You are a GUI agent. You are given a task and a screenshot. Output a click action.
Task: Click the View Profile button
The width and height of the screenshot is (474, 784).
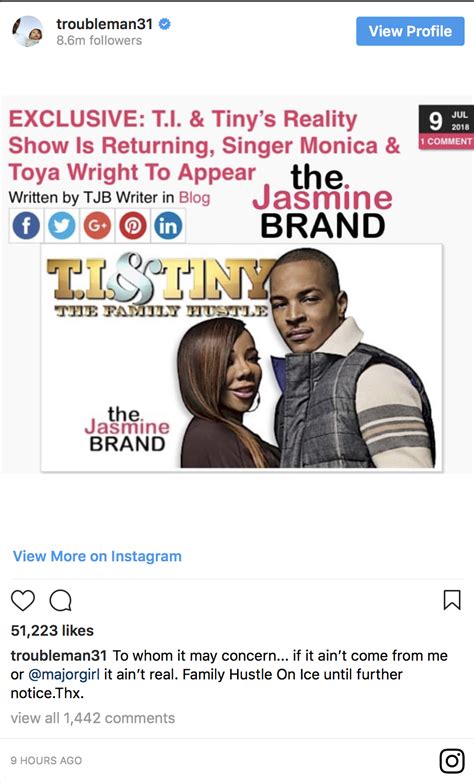410,31
